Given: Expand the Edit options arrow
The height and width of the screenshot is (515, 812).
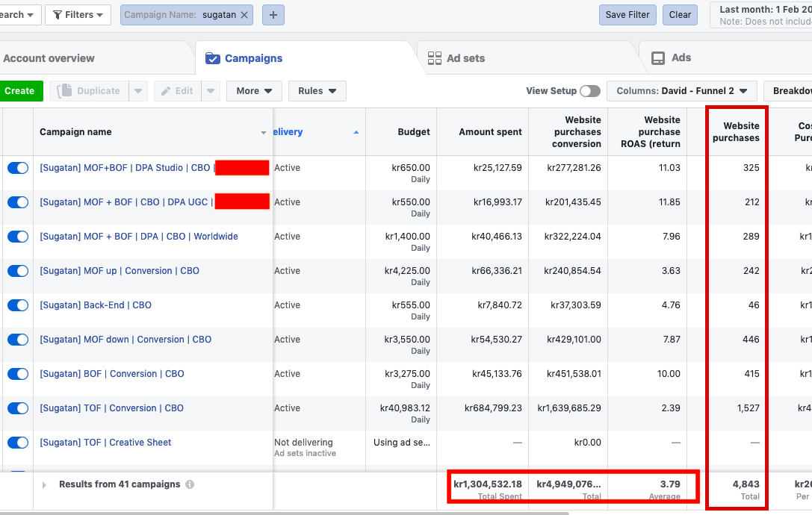Looking at the screenshot, I should tap(211, 91).
